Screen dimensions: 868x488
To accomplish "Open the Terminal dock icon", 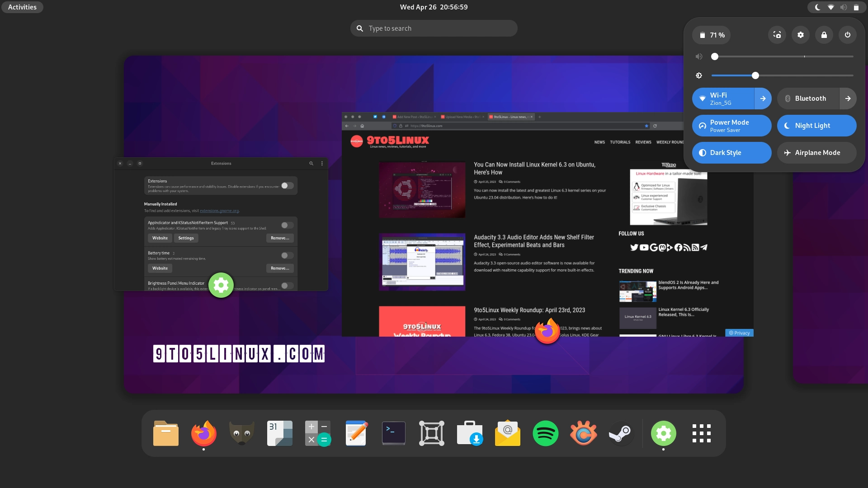I will [393, 433].
